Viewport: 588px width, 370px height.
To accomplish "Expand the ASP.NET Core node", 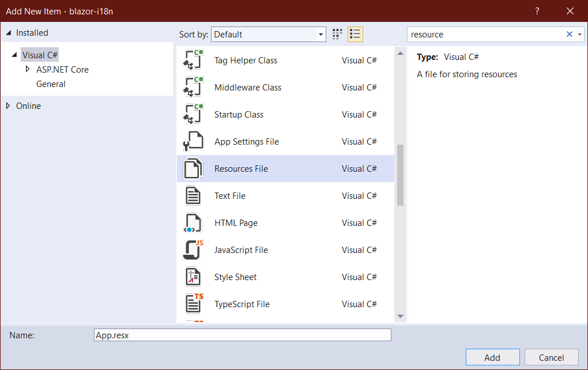I will pos(27,69).
